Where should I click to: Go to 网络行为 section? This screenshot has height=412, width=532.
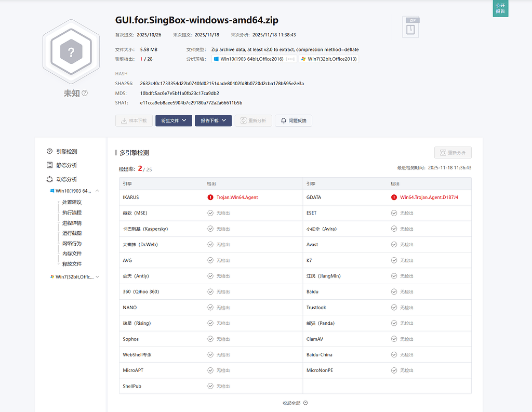(x=72, y=243)
